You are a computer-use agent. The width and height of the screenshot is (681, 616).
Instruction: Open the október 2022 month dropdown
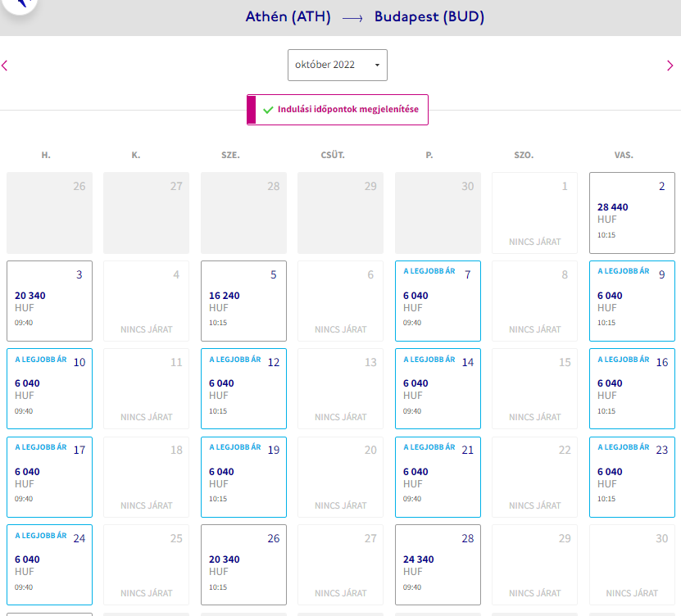click(x=338, y=65)
